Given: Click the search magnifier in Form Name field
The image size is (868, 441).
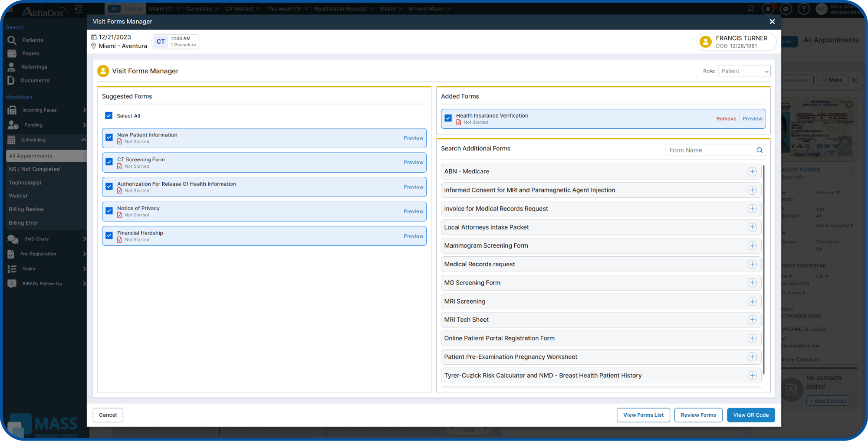Looking at the screenshot, I should click(x=759, y=150).
